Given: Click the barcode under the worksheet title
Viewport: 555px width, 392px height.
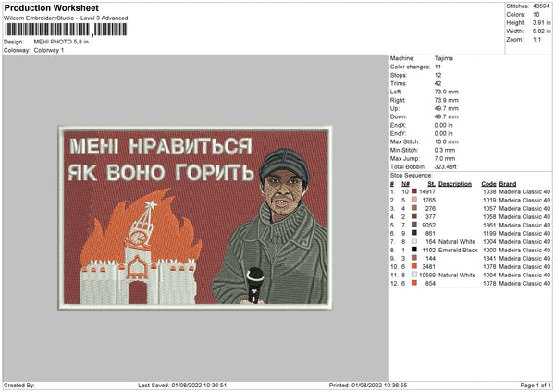Looking at the screenshot, I should (66, 30).
